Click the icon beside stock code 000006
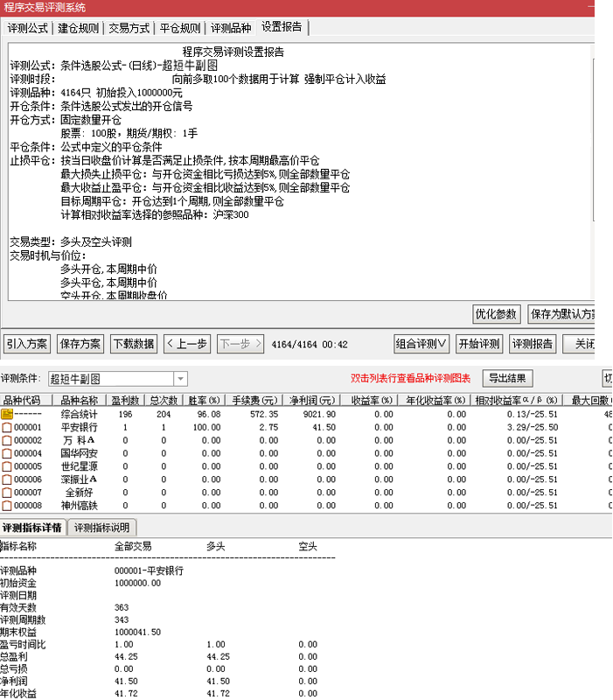Screen dimensions: 613x700 (x=7, y=479)
